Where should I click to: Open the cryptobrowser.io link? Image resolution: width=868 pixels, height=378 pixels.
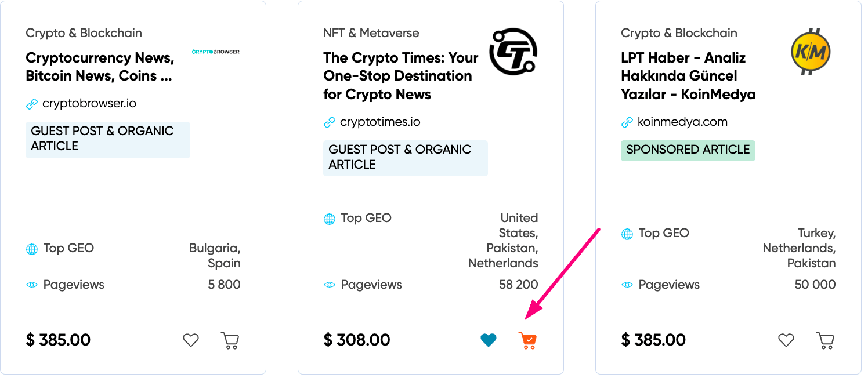[89, 104]
